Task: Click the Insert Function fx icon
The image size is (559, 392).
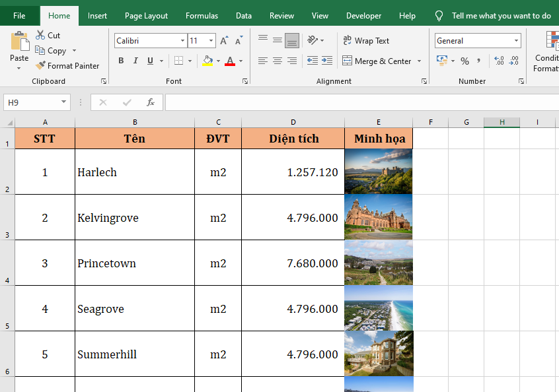Action: coord(151,102)
